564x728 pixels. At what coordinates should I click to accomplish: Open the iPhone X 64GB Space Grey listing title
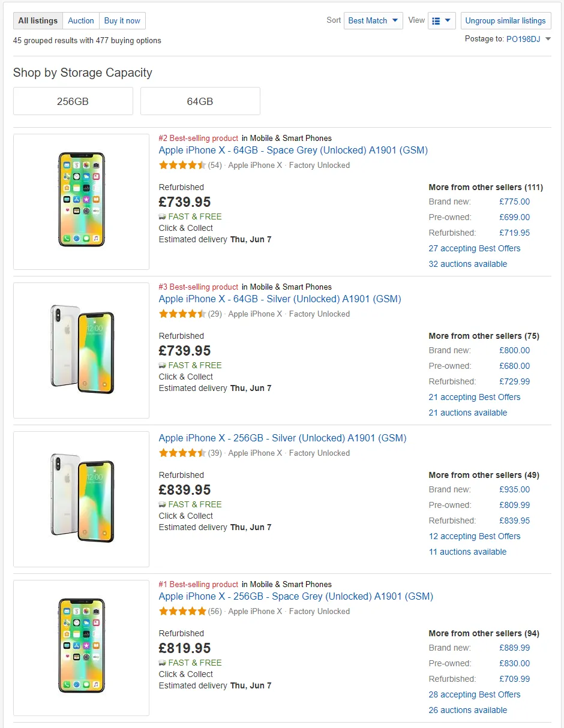pyautogui.click(x=293, y=151)
